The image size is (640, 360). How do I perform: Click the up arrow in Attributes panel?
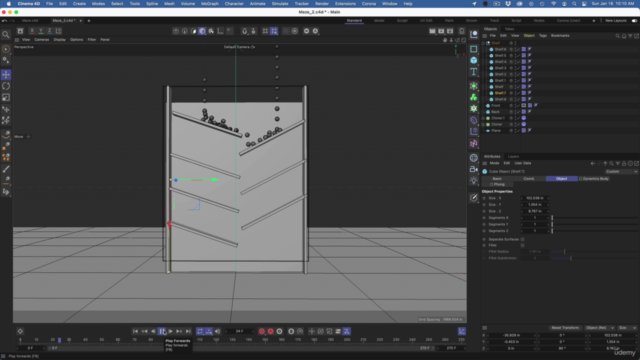coord(605,163)
